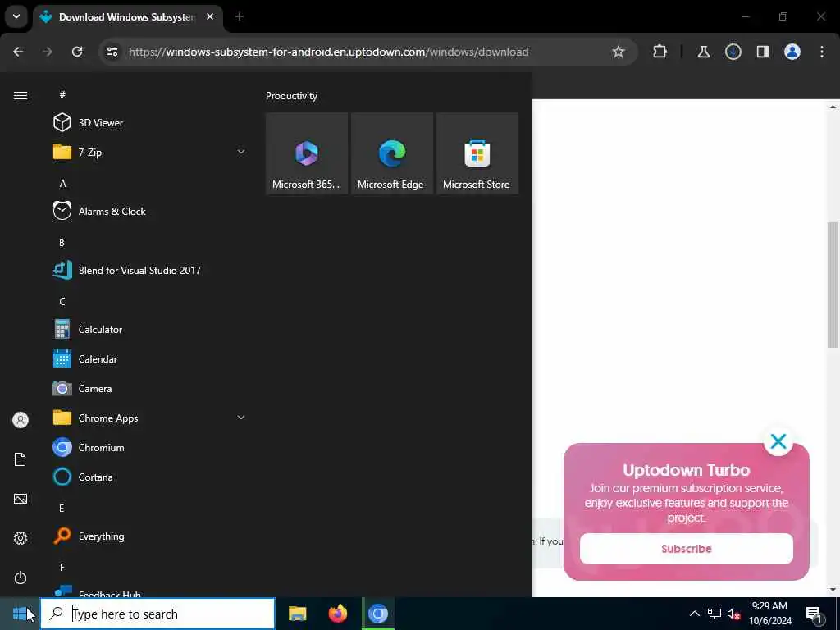Open the tab search dropdown arrow
This screenshot has width=840, height=630.
[x=16, y=16]
